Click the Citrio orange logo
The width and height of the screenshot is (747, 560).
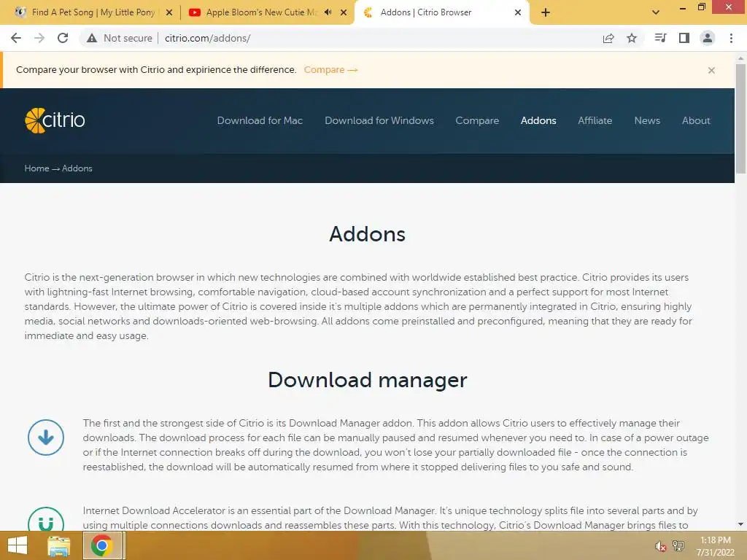(55, 120)
